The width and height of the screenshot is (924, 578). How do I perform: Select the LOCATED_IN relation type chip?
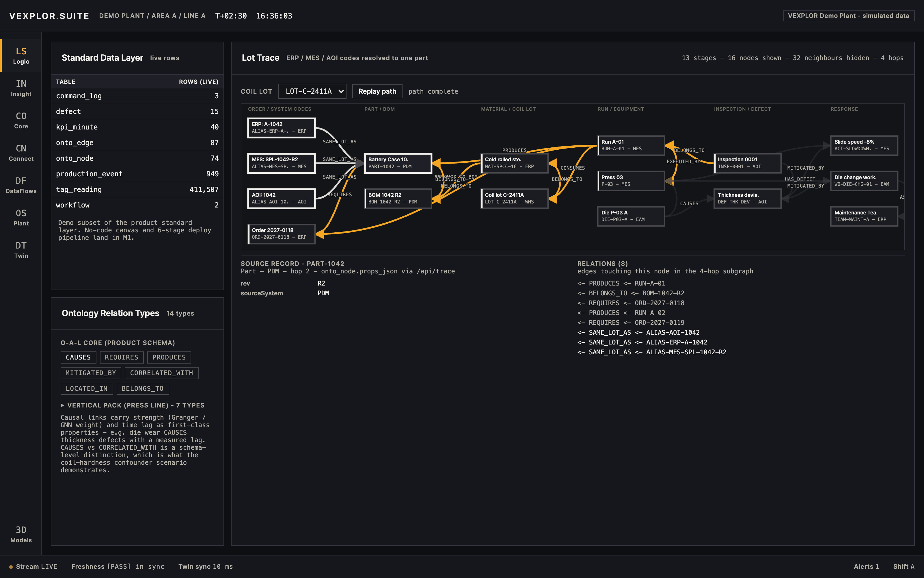[87, 389]
